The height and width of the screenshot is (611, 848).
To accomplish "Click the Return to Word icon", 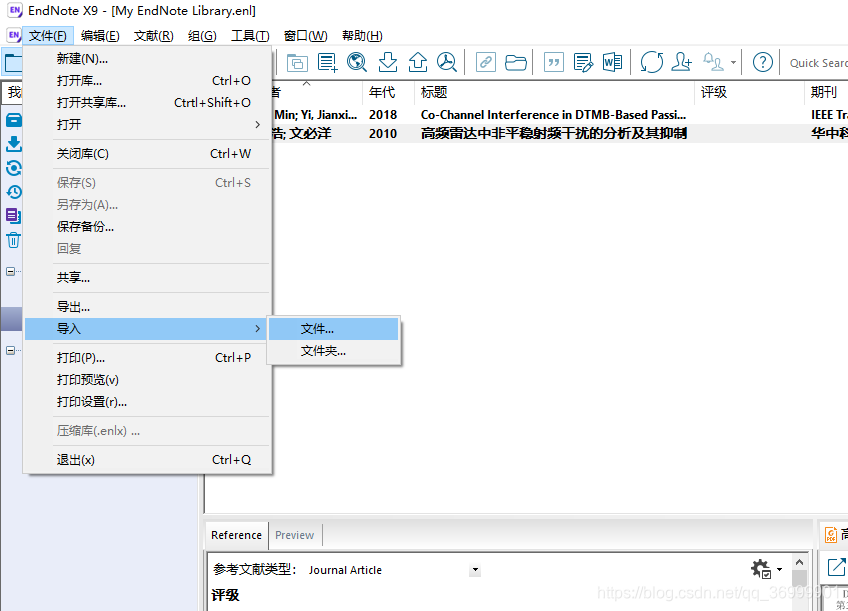I will (612, 62).
